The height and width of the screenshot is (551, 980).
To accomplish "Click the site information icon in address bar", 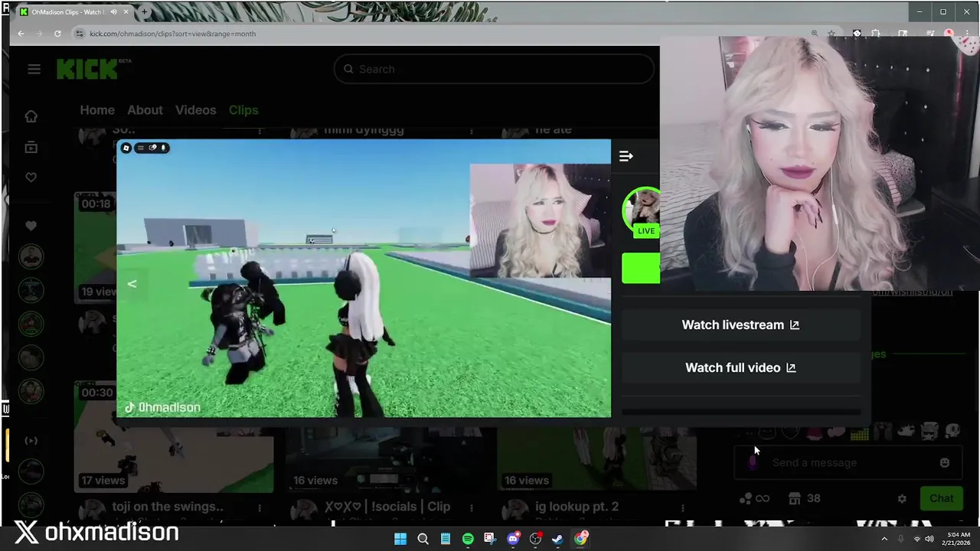I will pyautogui.click(x=79, y=34).
